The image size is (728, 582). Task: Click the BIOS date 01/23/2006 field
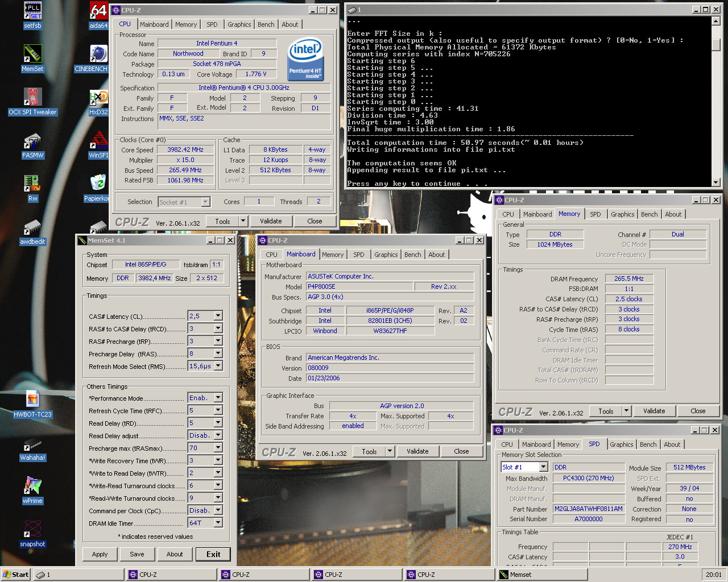390,378
